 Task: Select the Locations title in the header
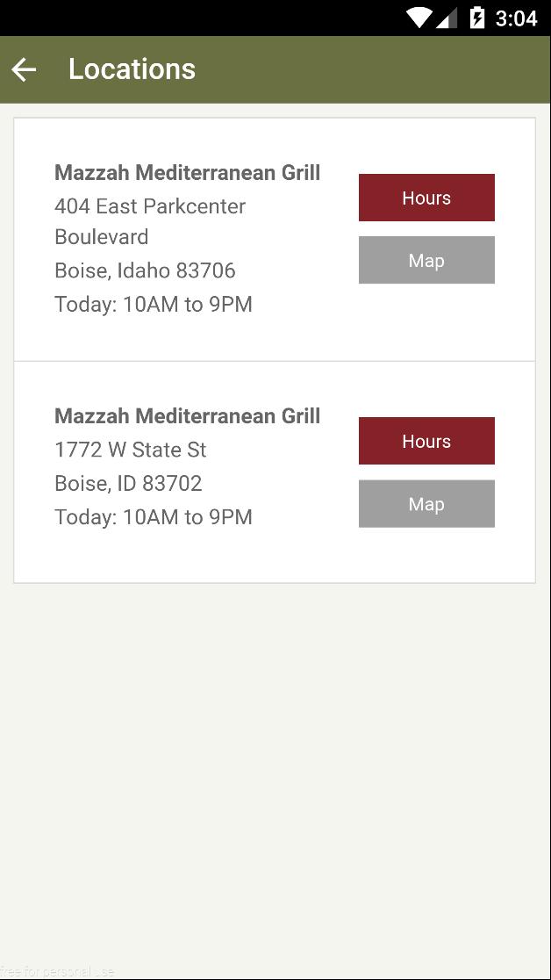coord(132,68)
